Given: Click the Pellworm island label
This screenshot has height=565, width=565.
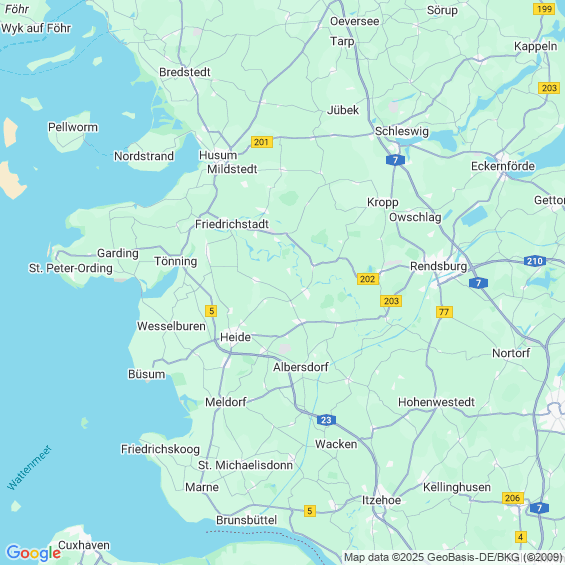Looking at the screenshot, I should click(x=73, y=127).
